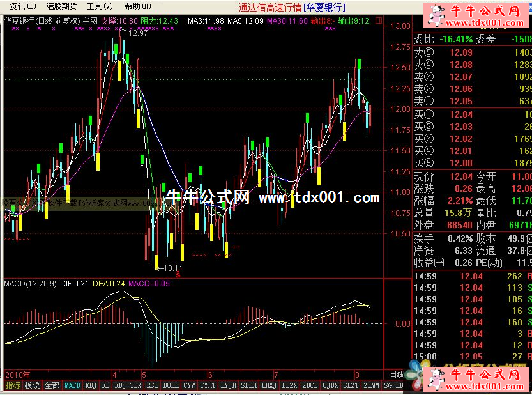Click the red S signal marker under 10.11

click(178, 274)
